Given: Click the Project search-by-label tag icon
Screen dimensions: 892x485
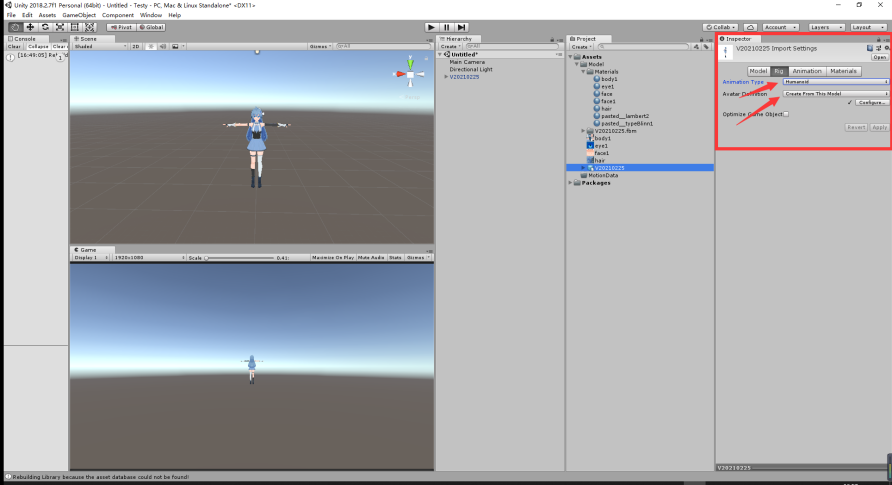Looking at the screenshot, I should [x=706, y=47].
